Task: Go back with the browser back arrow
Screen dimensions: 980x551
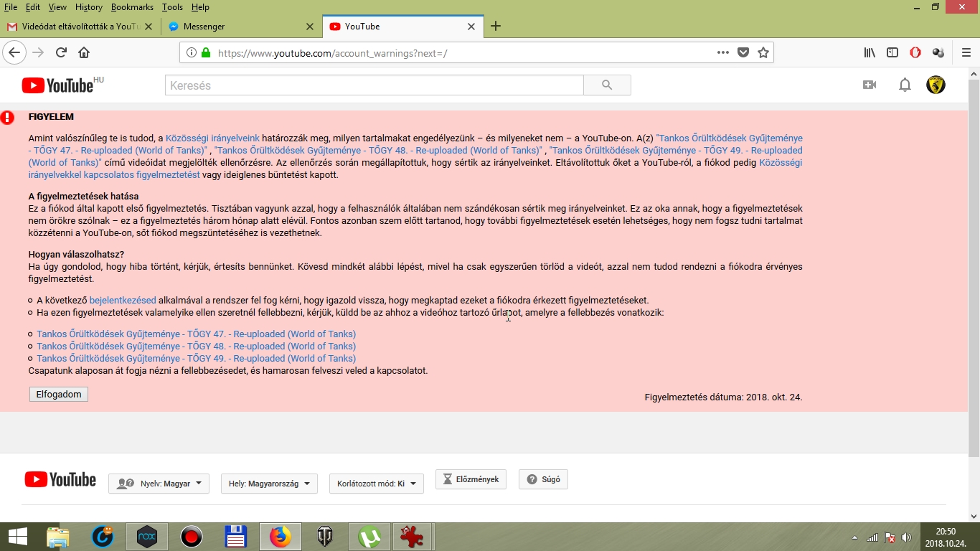Action: [x=14, y=52]
